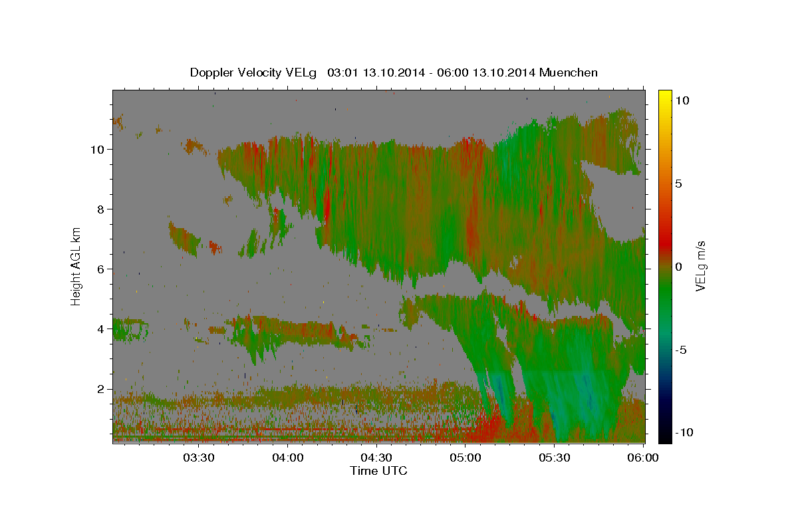Click the height axis label '2'
798x532 pixels.
(100, 388)
